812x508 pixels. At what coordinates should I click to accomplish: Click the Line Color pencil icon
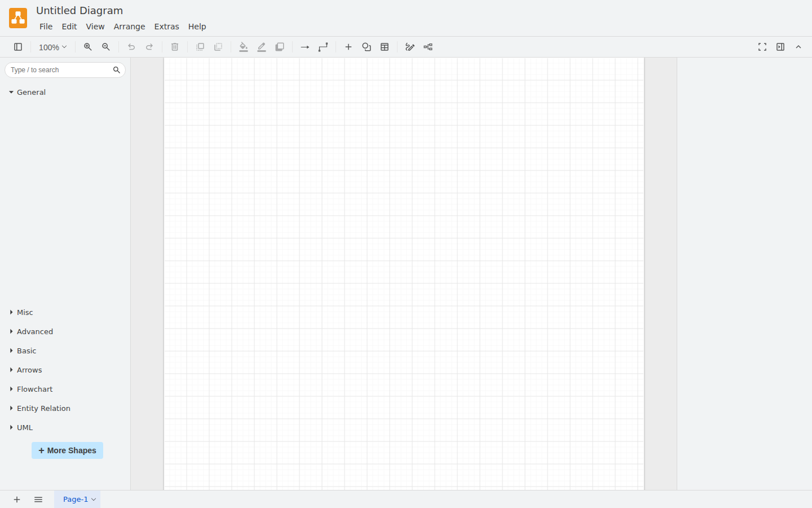click(x=262, y=47)
